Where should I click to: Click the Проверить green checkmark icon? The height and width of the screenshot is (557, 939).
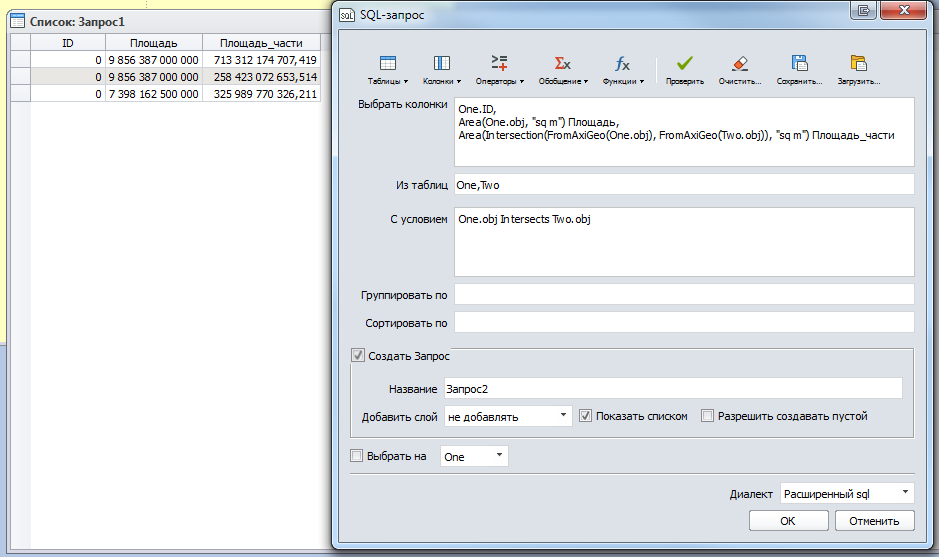tap(684, 63)
